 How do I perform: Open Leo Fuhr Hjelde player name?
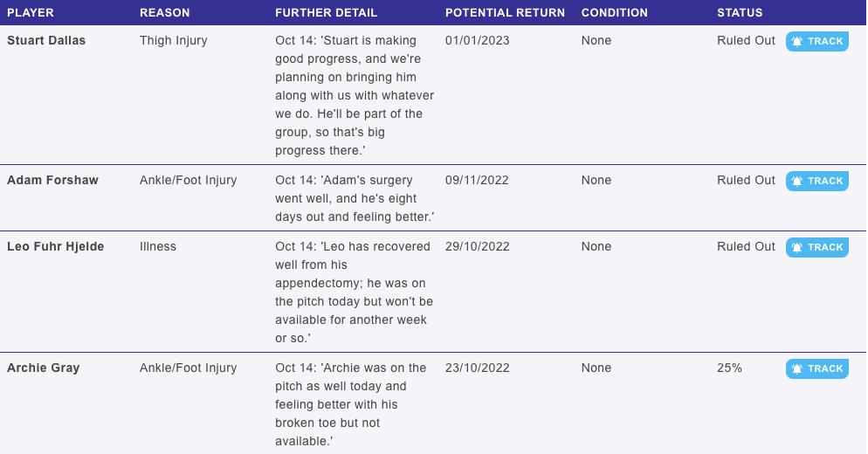tap(55, 246)
